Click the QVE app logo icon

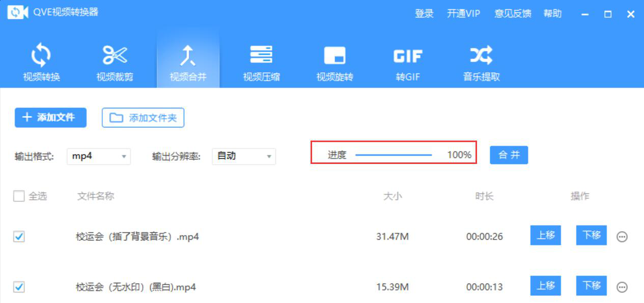(17, 12)
